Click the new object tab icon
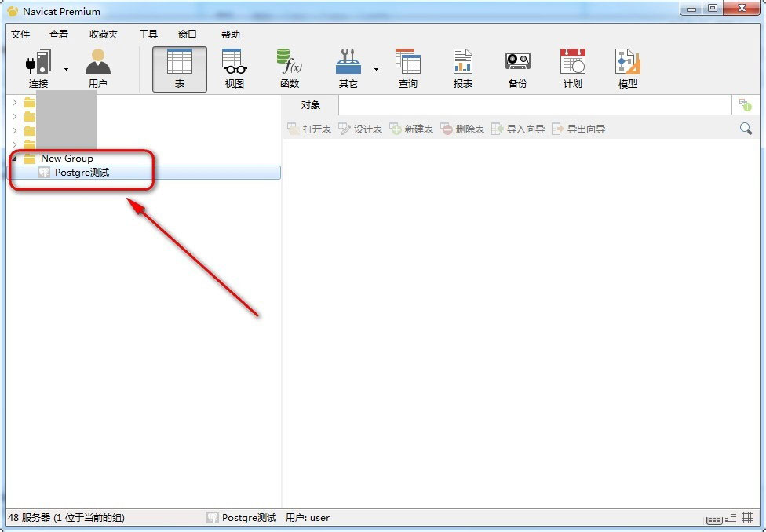Screen dimensions: 766x532 [x=746, y=105]
